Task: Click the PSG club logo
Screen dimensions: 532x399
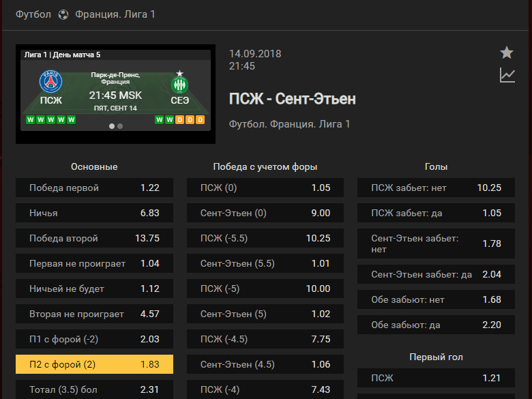Action: 51,82
